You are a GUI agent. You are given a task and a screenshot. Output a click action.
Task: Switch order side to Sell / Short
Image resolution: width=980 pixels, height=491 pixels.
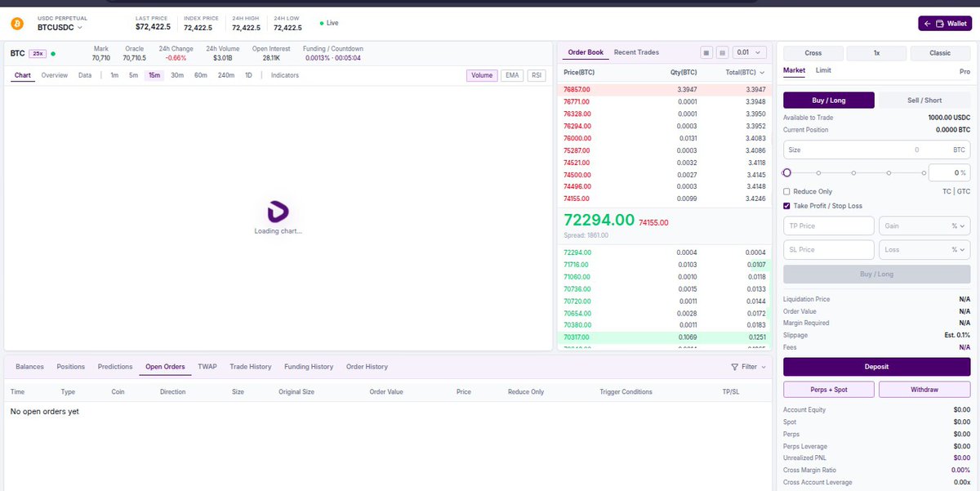pos(924,100)
